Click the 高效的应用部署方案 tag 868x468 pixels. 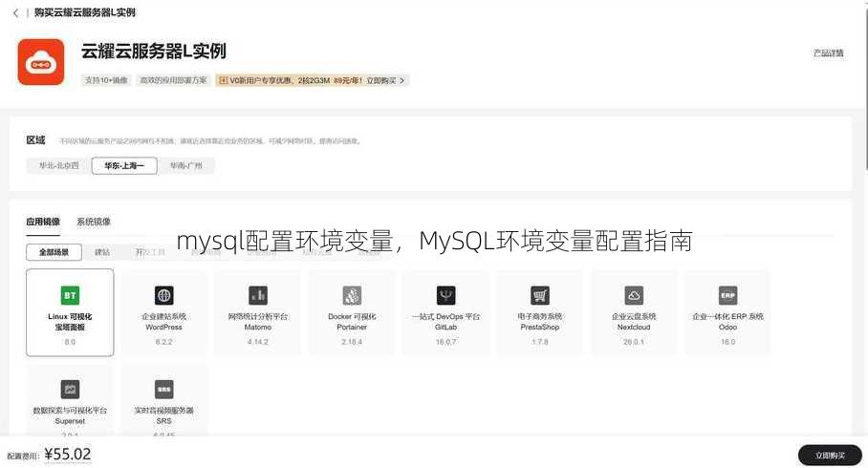(x=173, y=81)
